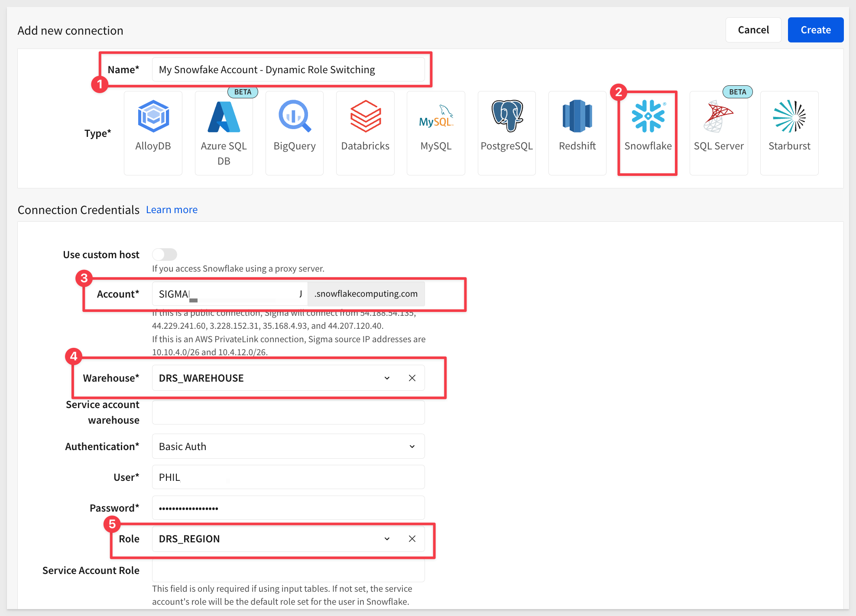Choose Azure SQL DB as connection type
The width and height of the screenshot is (856, 616).
click(224, 133)
